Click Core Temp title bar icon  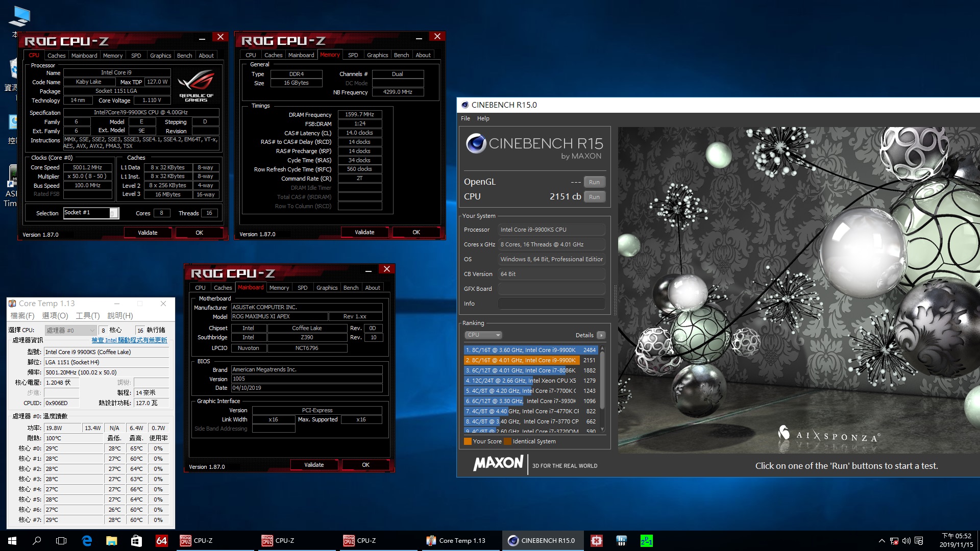(x=13, y=304)
